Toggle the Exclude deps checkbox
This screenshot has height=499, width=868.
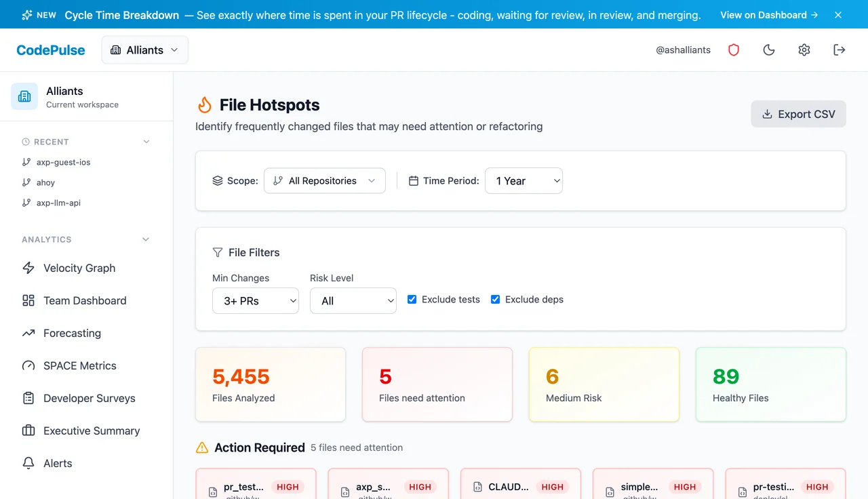(x=495, y=299)
